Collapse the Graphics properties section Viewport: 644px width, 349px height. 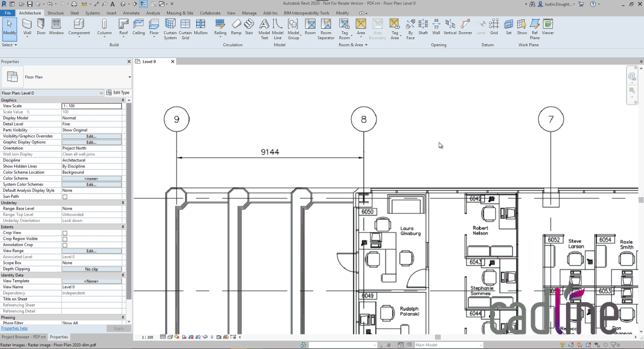point(123,100)
